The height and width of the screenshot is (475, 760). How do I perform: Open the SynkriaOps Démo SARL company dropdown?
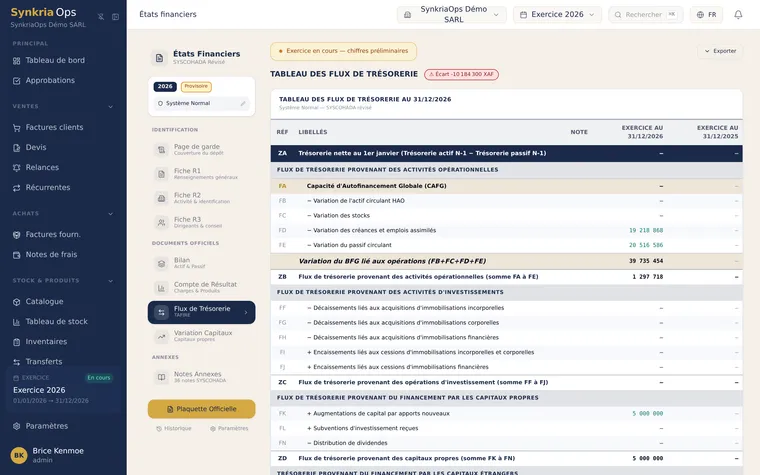[x=452, y=15]
